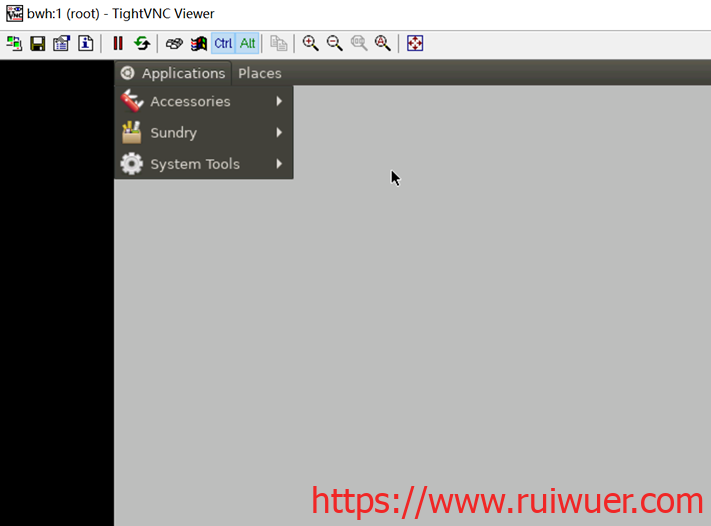Show the Connection Info icon

point(86,43)
